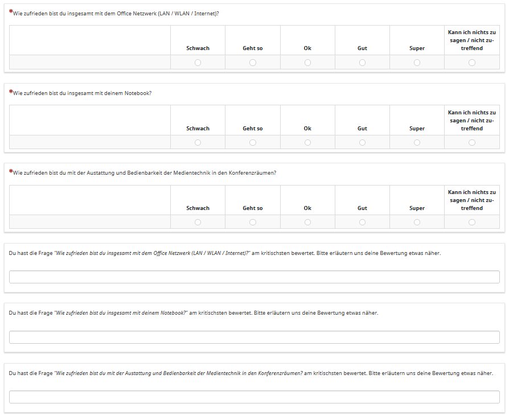Viewport: 509px width, 420px height.
Task: Select 'Super' for Notebook question
Action: click(x=417, y=142)
